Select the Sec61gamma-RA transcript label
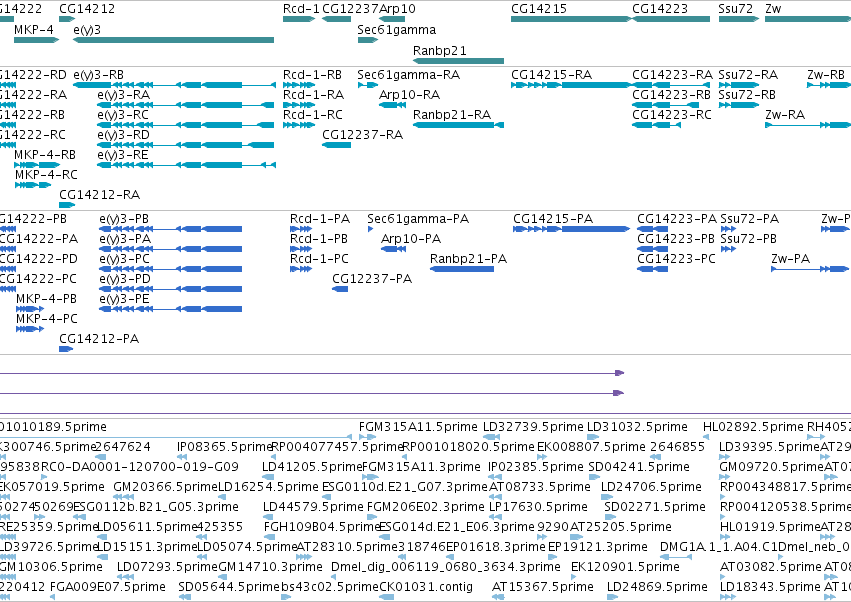Image resolution: width=851 pixels, height=602 pixels. point(409,75)
